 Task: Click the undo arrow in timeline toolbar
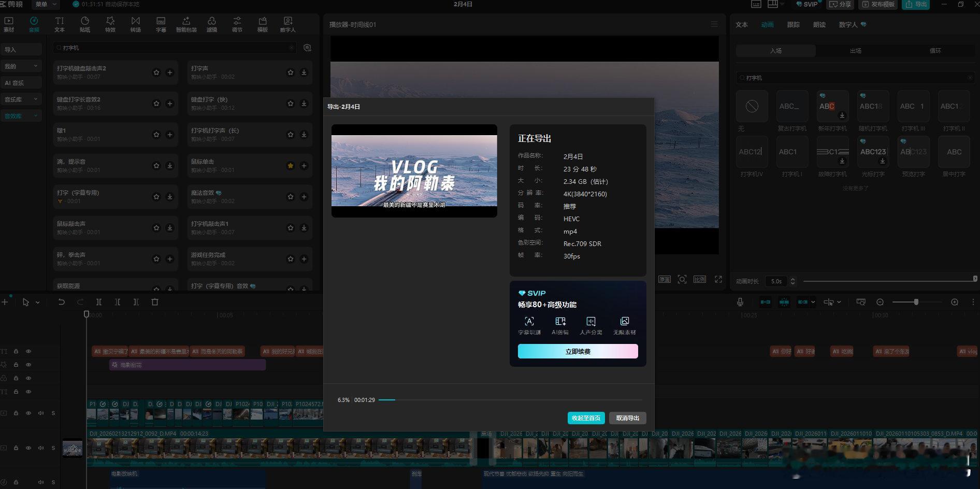(x=62, y=302)
